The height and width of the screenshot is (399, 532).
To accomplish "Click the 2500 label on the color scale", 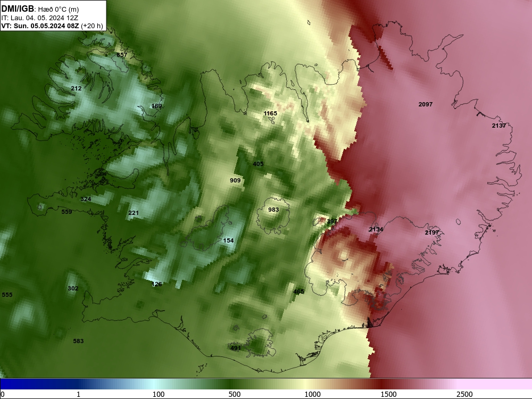I will pos(464,394).
